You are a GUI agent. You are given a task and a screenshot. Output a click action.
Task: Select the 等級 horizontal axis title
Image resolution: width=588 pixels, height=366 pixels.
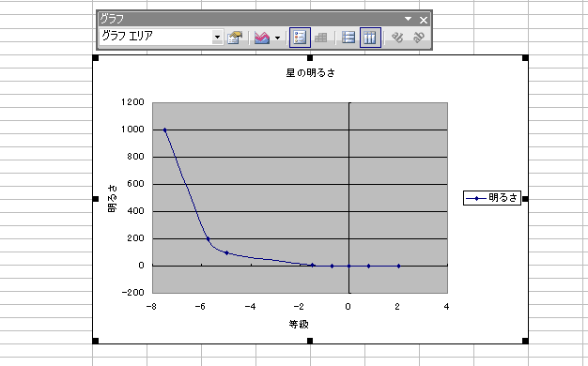click(x=299, y=324)
